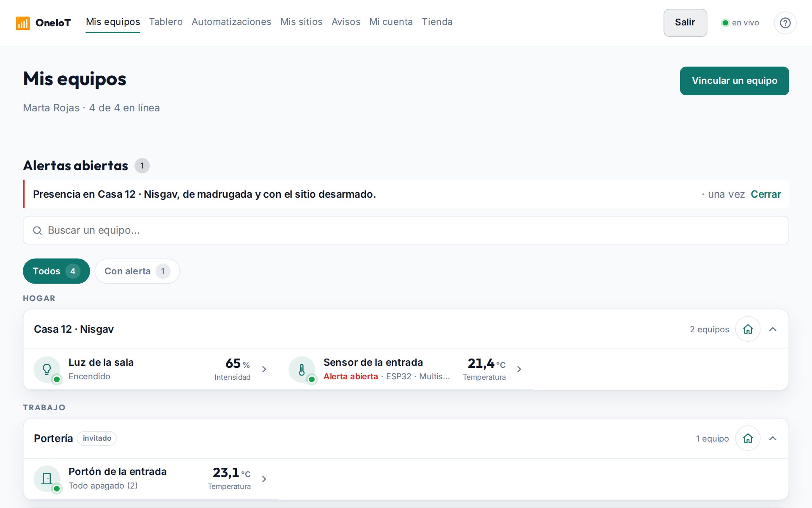The image size is (812, 508).
Task: Click the red Alerta abierta status text
Action: 351,376
